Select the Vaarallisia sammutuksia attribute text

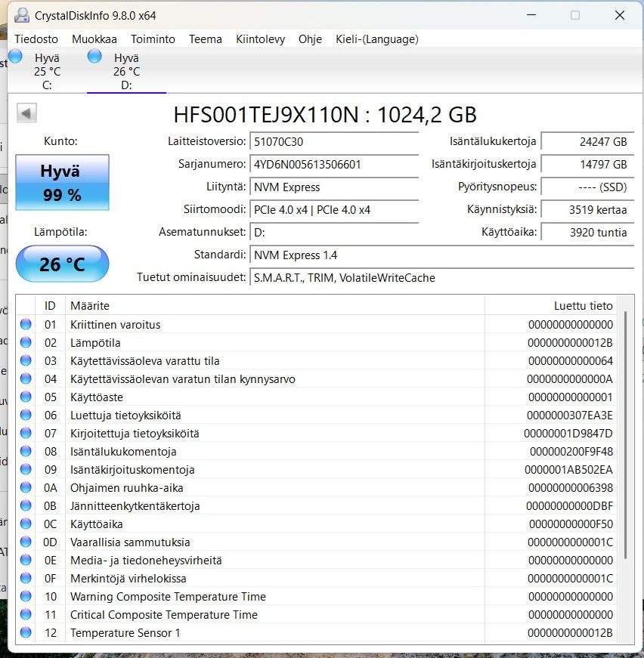(130, 542)
